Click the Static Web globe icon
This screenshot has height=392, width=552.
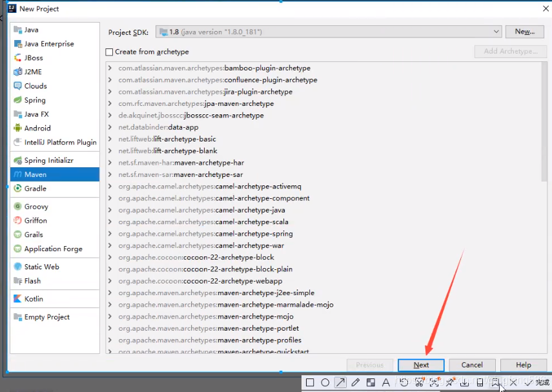coord(17,267)
